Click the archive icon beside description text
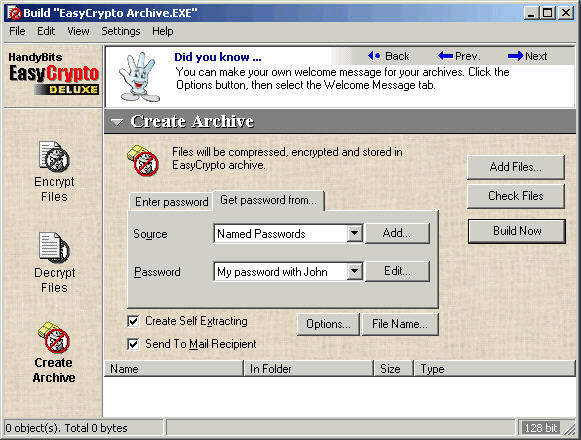The height and width of the screenshot is (440, 581). 143,160
